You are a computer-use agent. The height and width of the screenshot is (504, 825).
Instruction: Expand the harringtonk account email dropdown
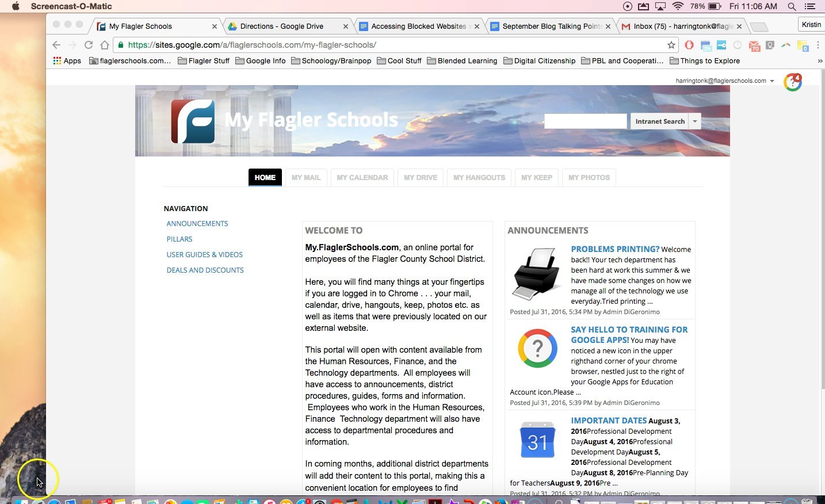(772, 81)
